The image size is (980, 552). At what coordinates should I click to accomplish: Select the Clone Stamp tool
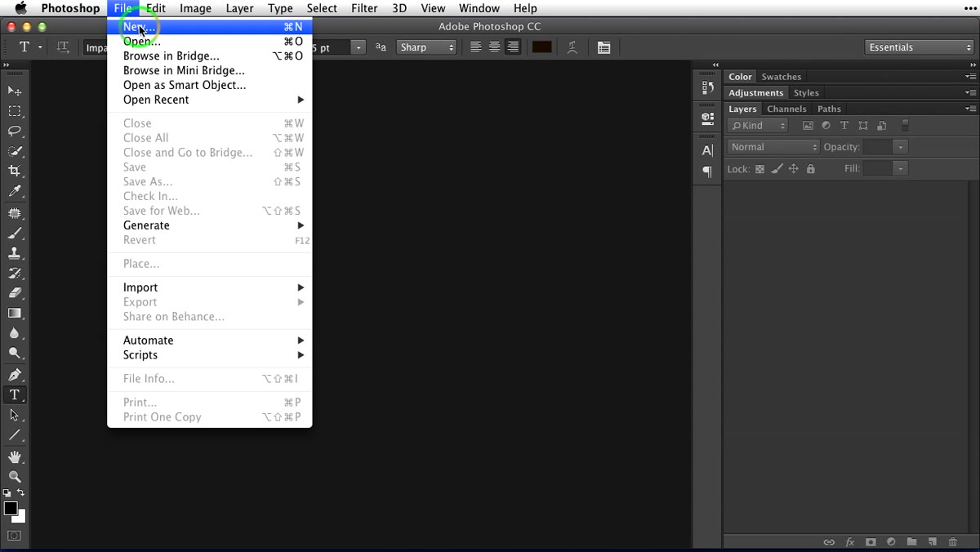point(15,253)
